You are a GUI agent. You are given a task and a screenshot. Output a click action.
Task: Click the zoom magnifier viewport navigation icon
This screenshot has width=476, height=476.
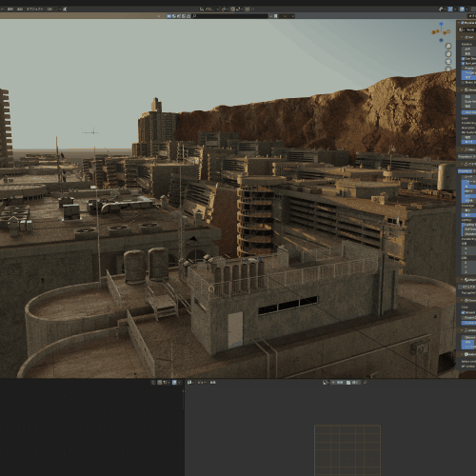(448, 46)
